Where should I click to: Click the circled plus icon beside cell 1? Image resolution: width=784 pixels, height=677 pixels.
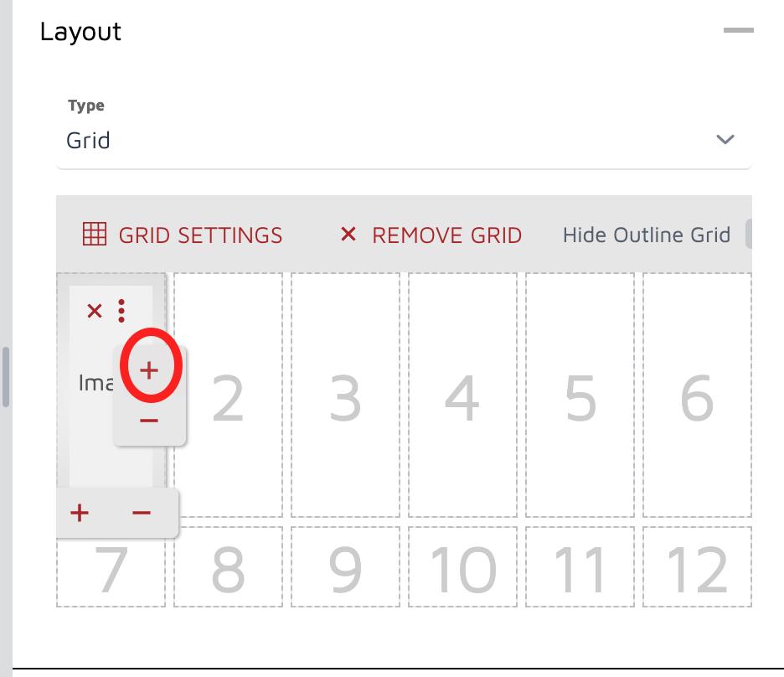pyautogui.click(x=149, y=370)
